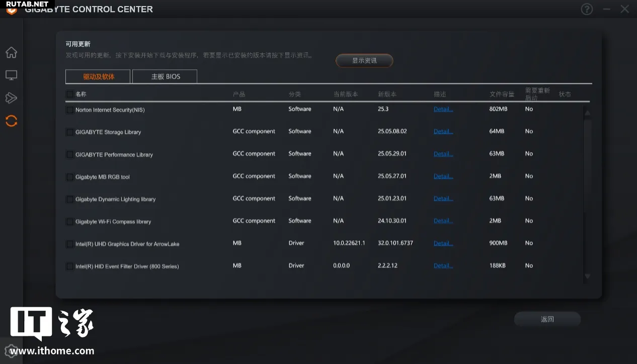Open Detail link for Norton Internet Security
637x364 pixels.
pyautogui.click(x=443, y=109)
